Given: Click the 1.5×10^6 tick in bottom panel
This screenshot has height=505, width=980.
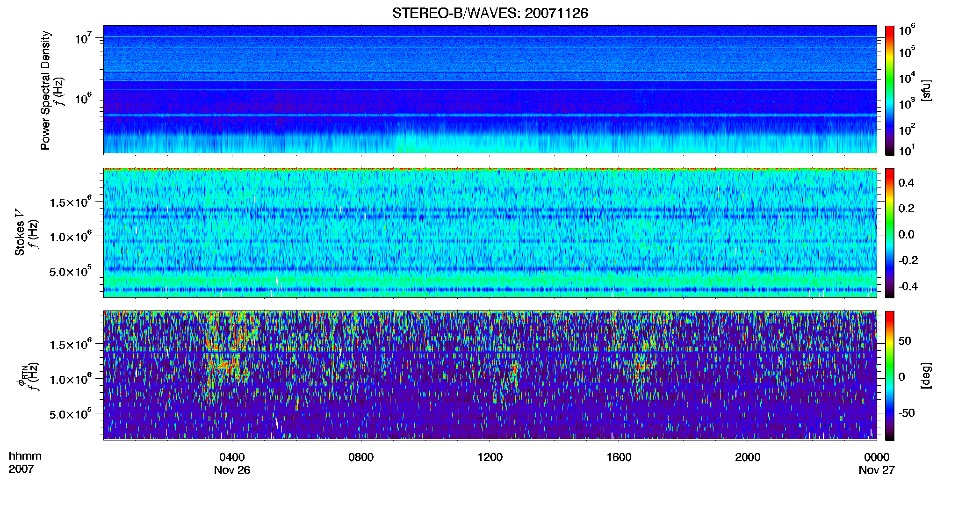Looking at the screenshot, I should pyautogui.click(x=70, y=345).
